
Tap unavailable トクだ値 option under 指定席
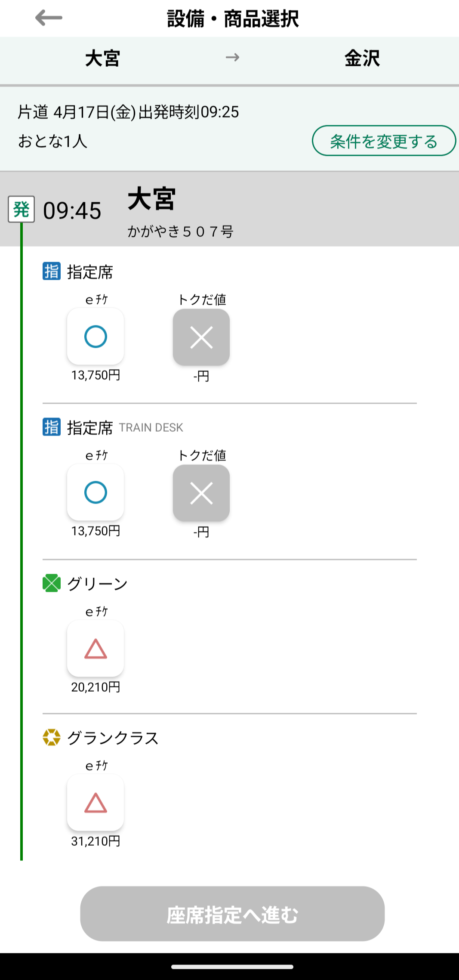[x=201, y=337]
